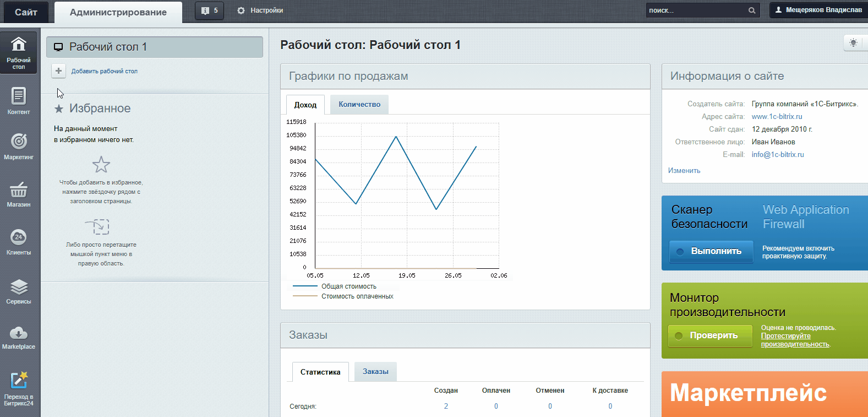Open the Контент sidebar section
The height and width of the screenshot is (417, 868).
[19, 100]
